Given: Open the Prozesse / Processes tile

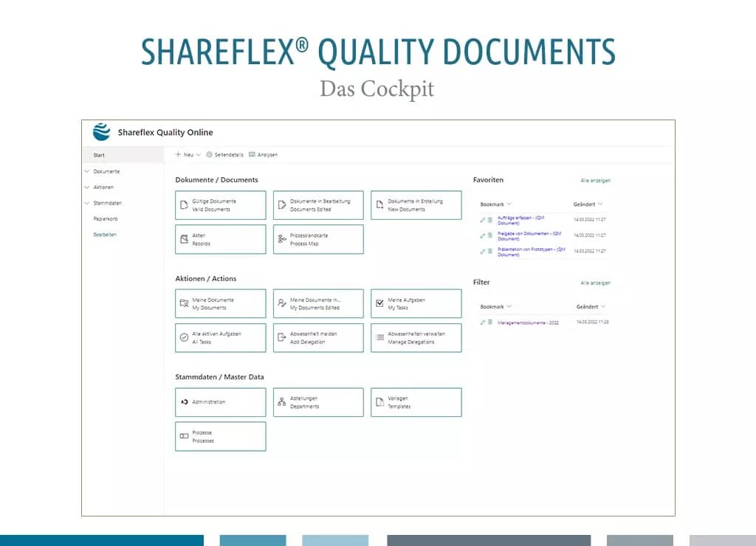Looking at the screenshot, I should (219, 436).
